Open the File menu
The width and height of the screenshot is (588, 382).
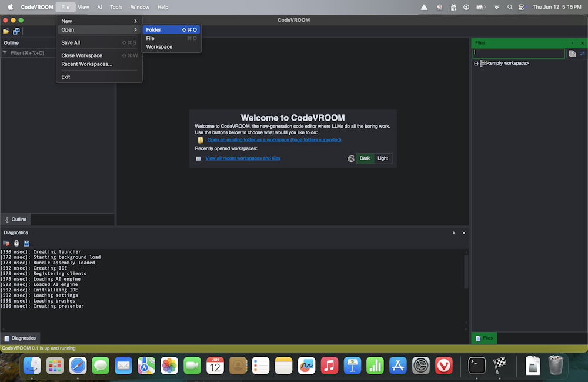(65, 7)
